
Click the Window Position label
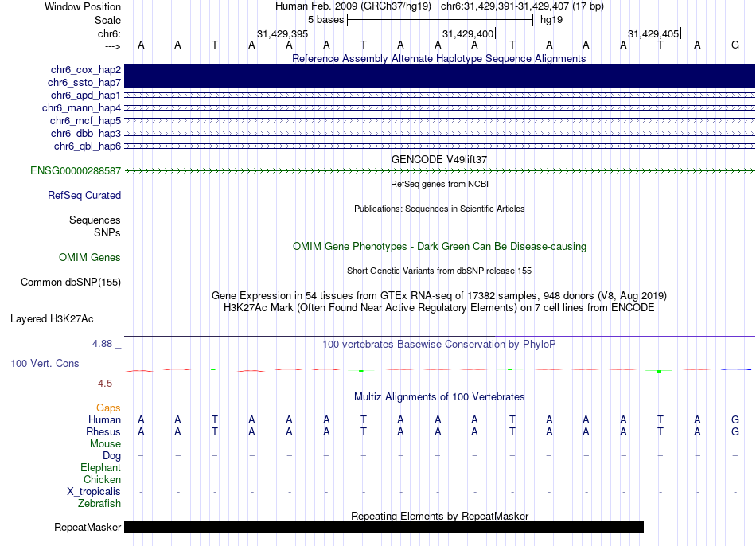tap(83, 6)
